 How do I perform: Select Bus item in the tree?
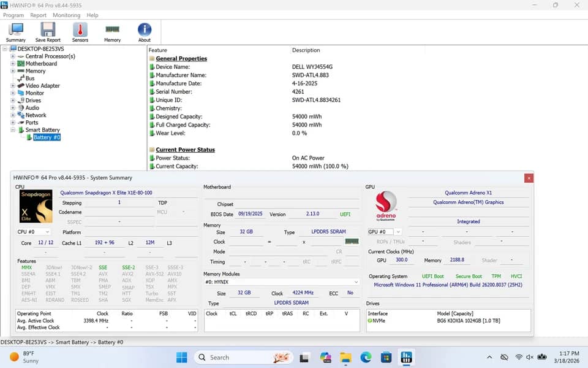coord(30,79)
